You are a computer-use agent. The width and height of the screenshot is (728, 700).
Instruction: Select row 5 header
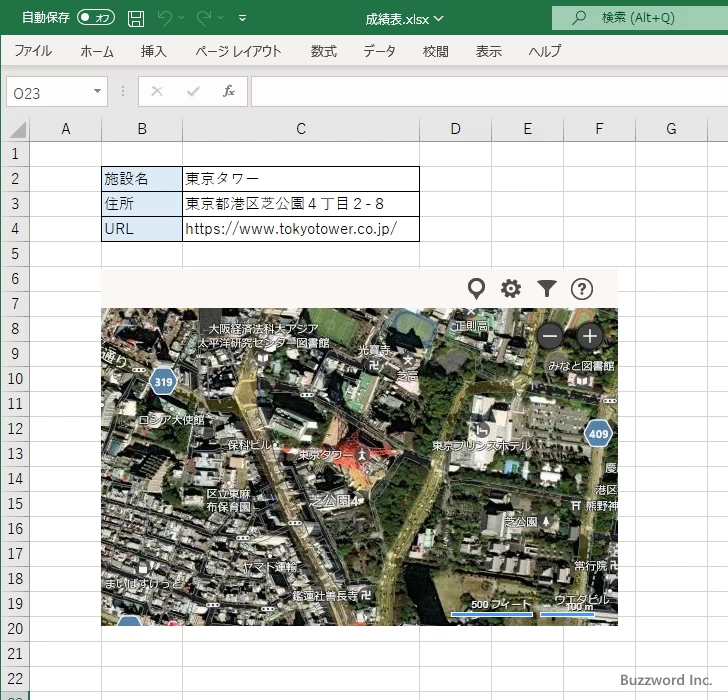pyautogui.click(x=15, y=253)
